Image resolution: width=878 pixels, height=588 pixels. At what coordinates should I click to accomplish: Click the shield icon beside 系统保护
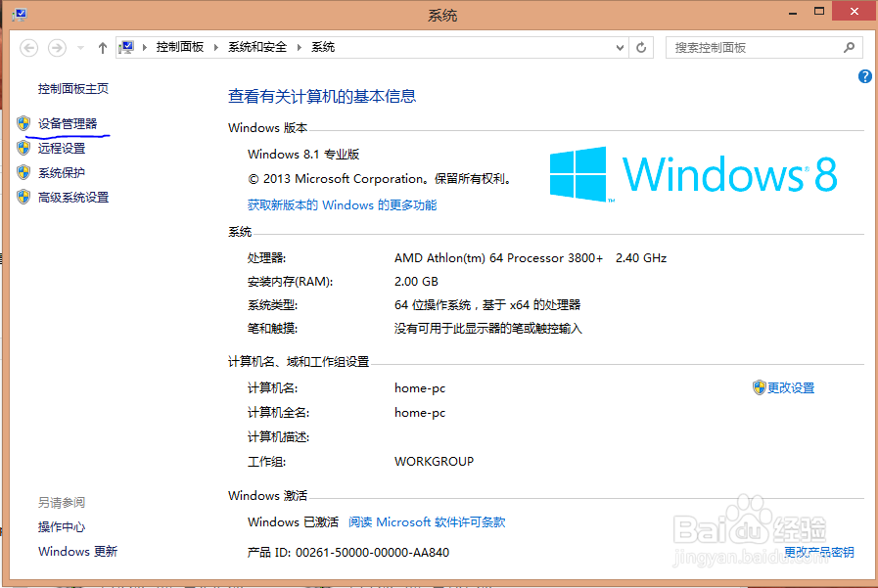[x=23, y=172]
